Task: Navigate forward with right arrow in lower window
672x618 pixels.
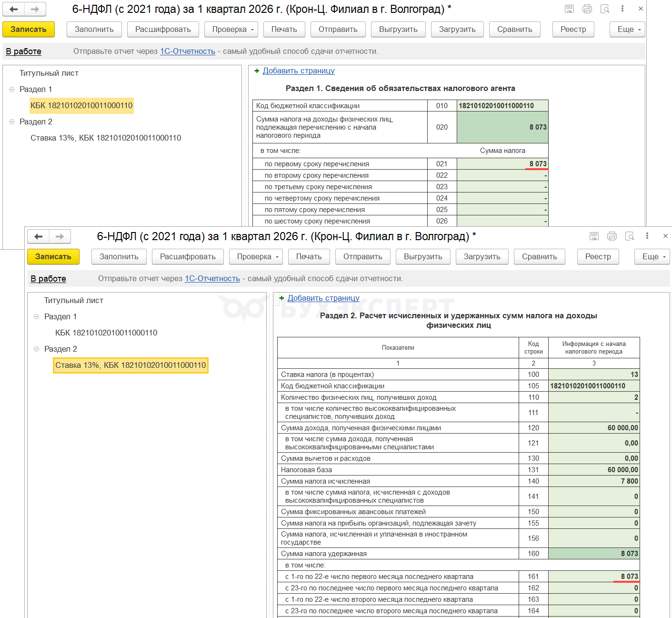Action: (60, 236)
